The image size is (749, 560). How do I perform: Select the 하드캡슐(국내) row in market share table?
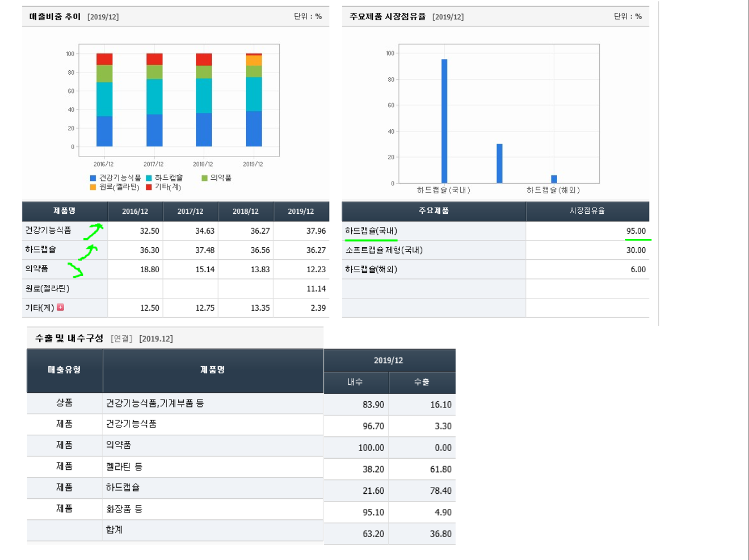tap(496, 231)
